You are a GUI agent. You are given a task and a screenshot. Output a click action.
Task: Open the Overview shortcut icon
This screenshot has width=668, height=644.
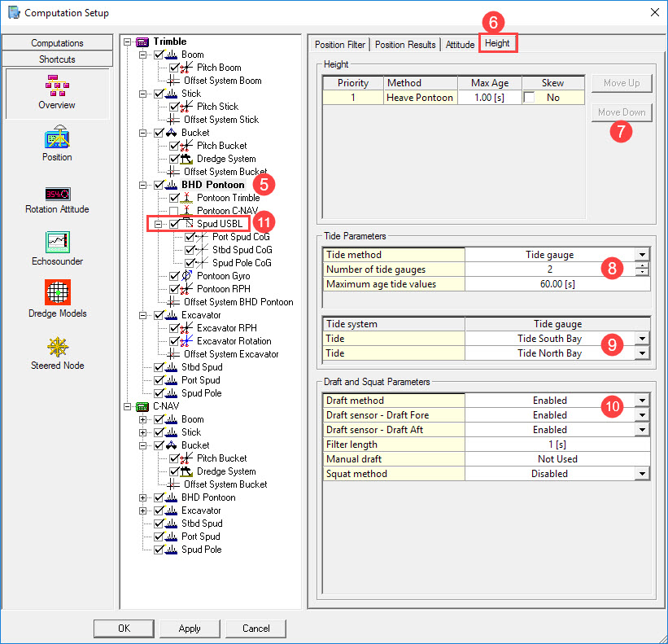click(x=57, y=85)
